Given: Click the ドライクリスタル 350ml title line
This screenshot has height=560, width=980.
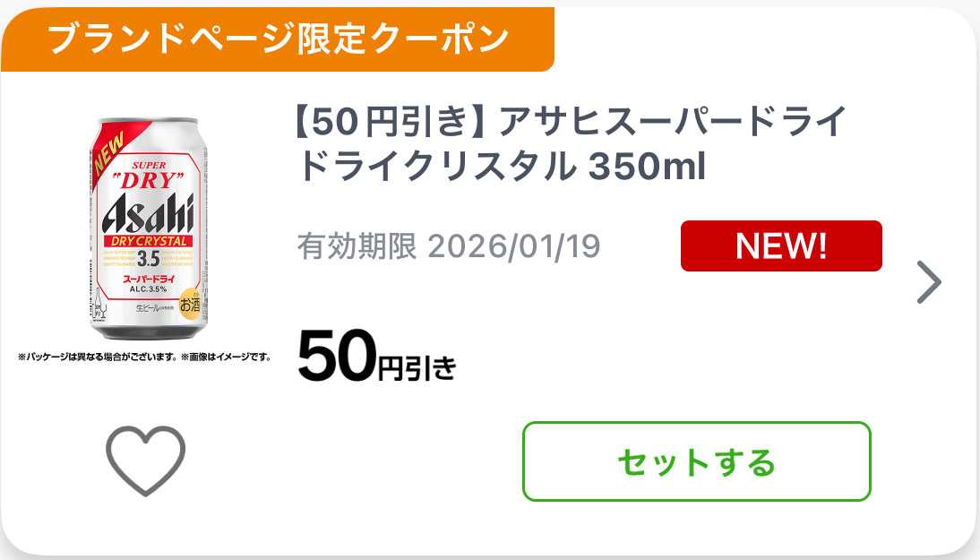Looking at the screenshot, I should pyautogui.click(x=501, y=166).
